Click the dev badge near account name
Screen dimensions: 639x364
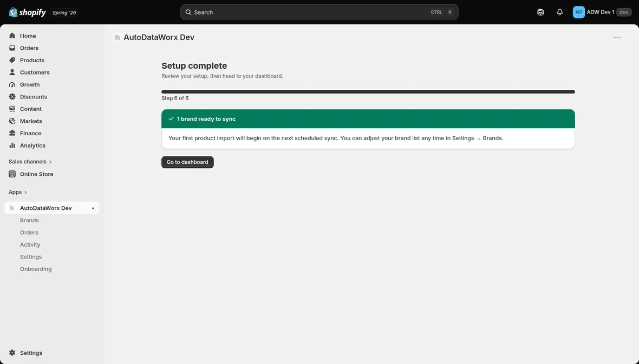click(624, 12)
